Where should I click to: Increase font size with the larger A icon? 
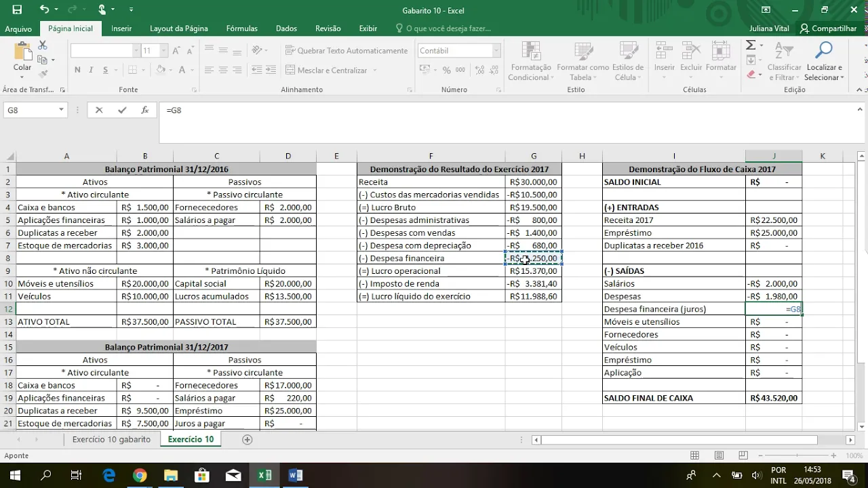tap(176, 51)
